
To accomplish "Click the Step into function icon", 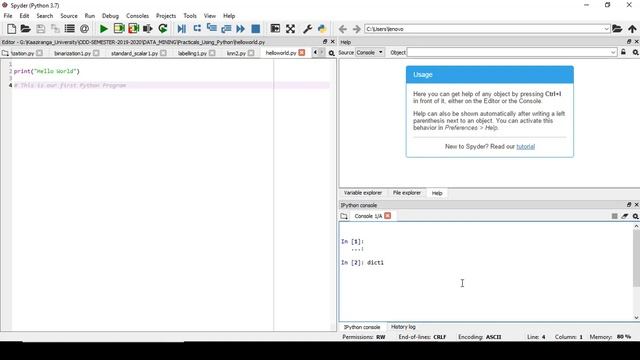I will tap(211, 29).
